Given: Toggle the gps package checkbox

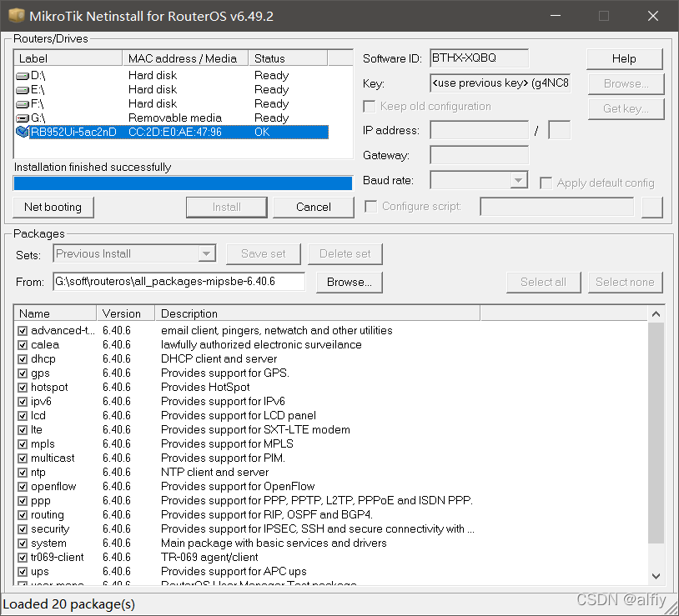Looking at the screenshot, I should 23,373.
